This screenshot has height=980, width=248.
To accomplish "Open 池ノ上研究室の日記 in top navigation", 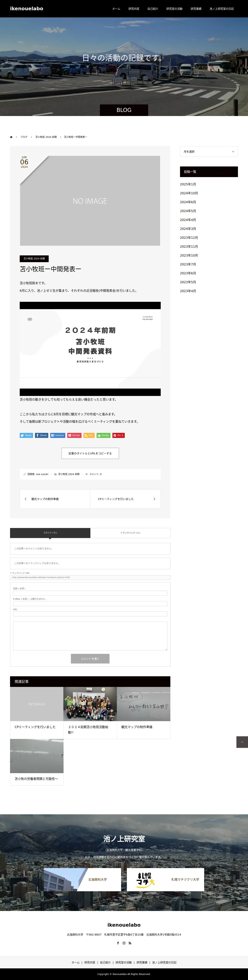I will [222, 9].
